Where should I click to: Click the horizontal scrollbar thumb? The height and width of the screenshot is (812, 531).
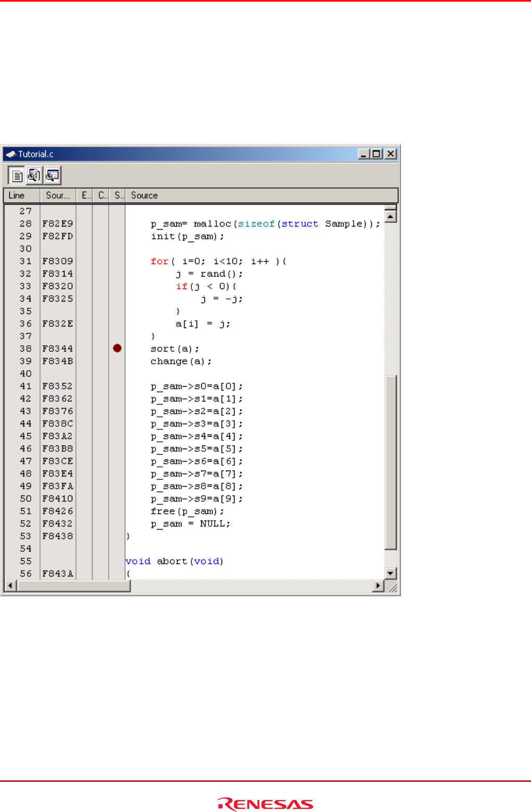point(73,586)
